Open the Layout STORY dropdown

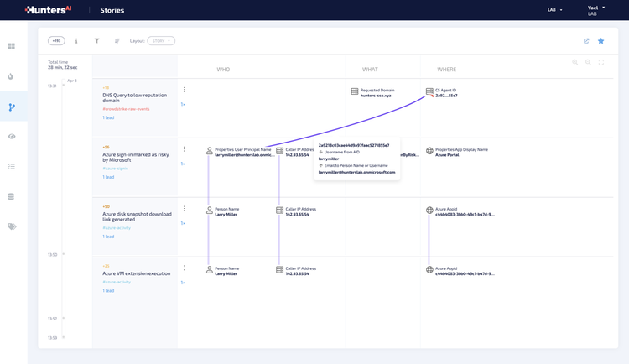click(x=161, y=41)
